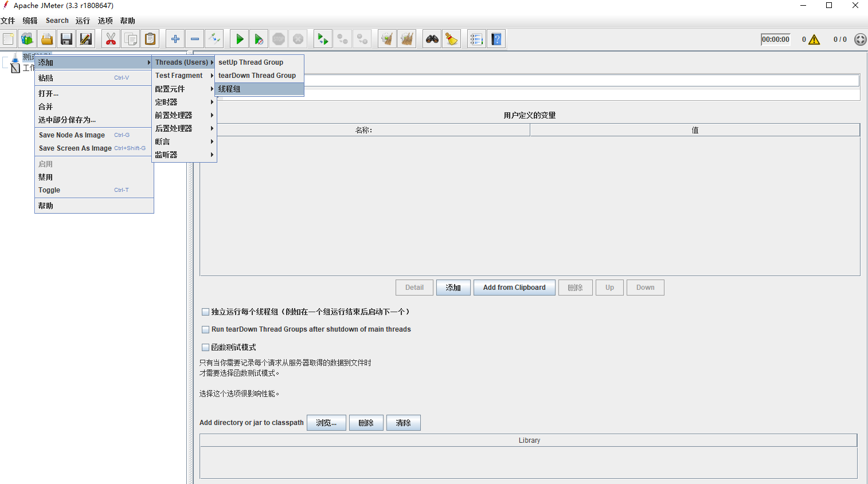Click the 浏览... button for classpath

326,422
